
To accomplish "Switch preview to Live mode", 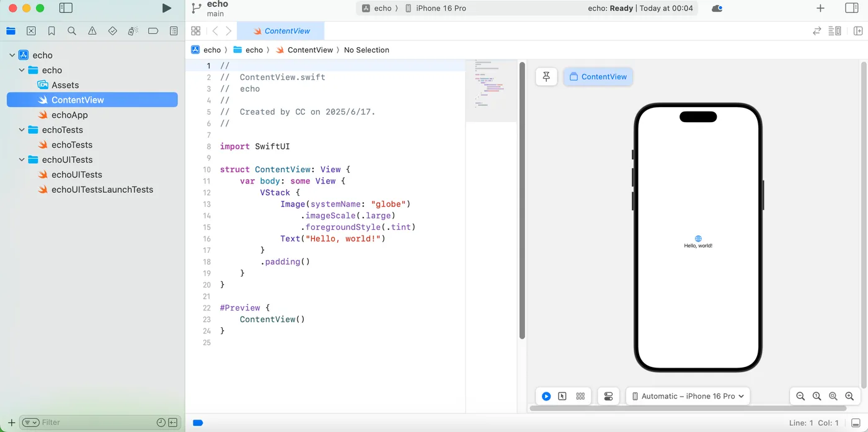I will click(x=546, y=396).
